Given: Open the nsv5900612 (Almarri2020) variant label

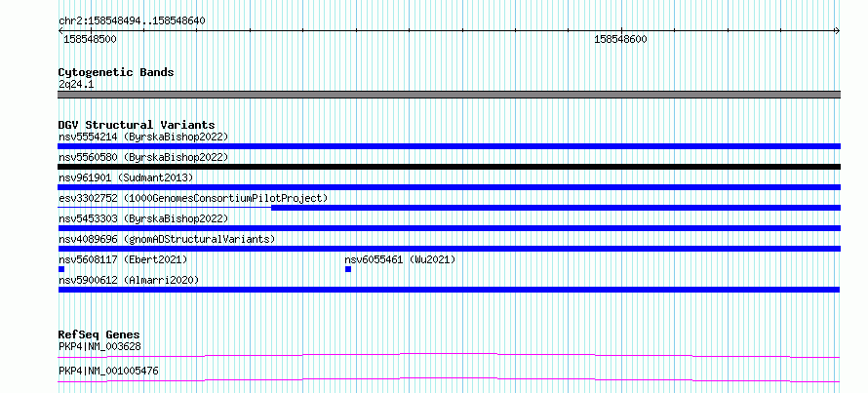Looking at the screenshot, I should (x=129, y=280).
